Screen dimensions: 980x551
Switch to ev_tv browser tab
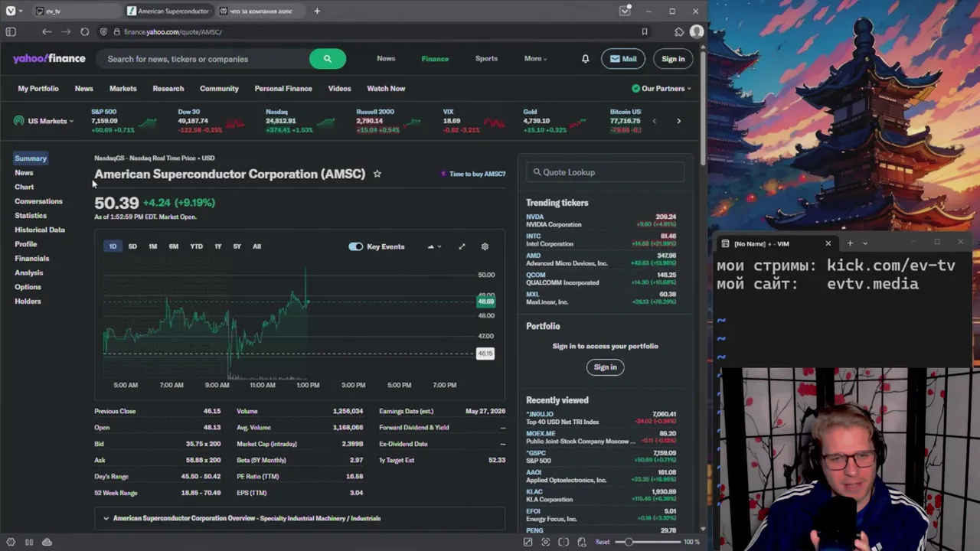click(x=77, y=11)
